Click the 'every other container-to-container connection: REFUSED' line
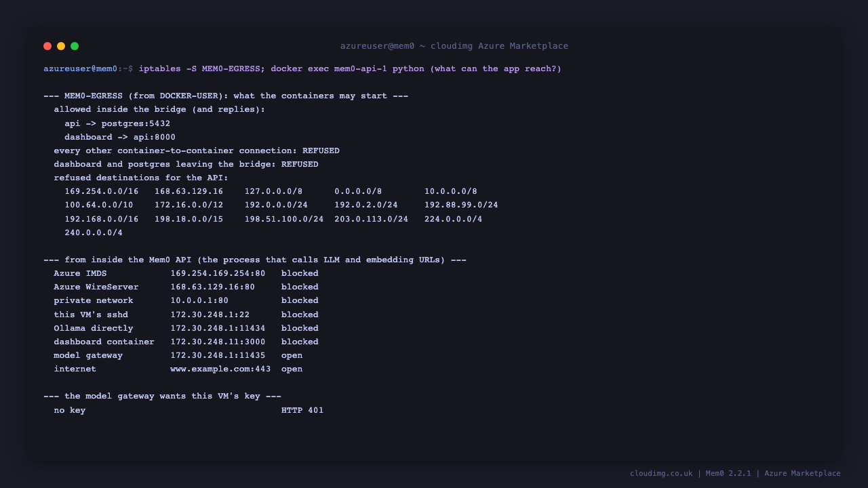This screenshot has width=868, height=488. click(x=197, y=150)
